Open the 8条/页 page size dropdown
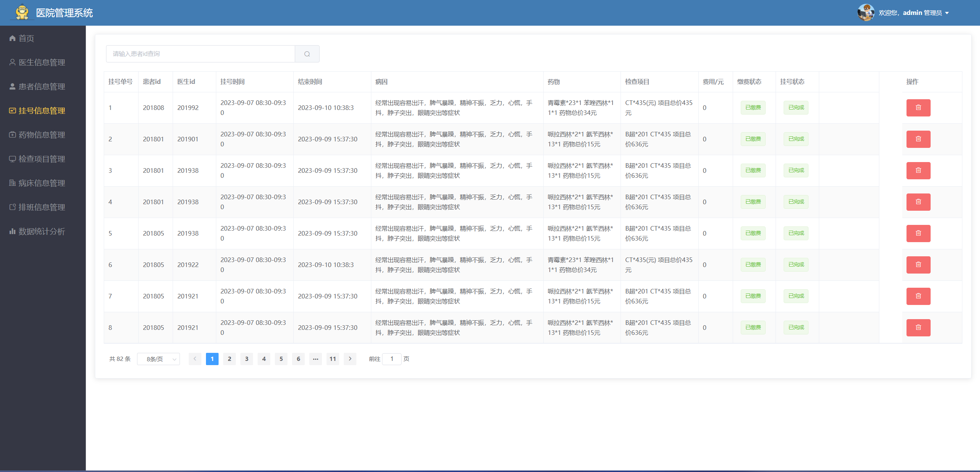980x472 pixels. [158, 359]
